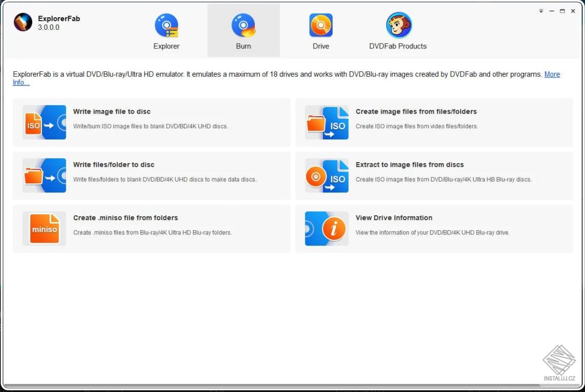Click 'Create .miniso files from Blu-ray/4K' description

point(153,232)
